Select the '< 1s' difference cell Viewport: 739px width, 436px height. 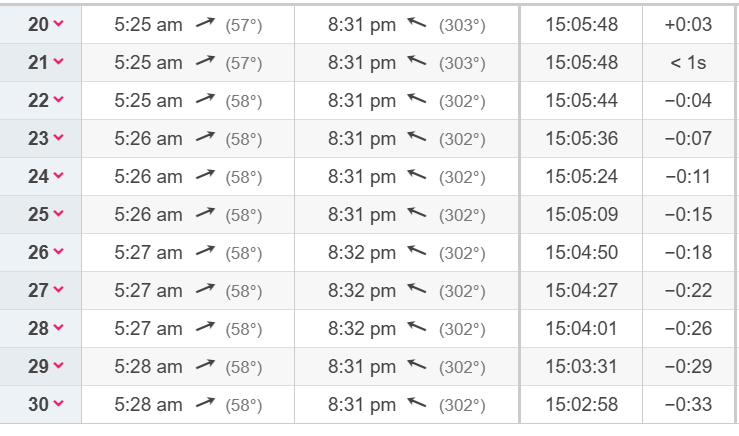click(688, 62)
